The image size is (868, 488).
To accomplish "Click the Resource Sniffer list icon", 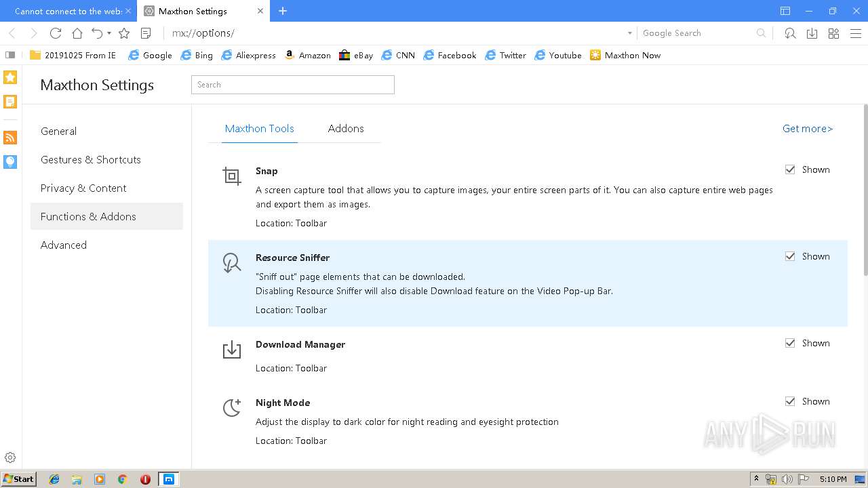I will tap(232, 263).
